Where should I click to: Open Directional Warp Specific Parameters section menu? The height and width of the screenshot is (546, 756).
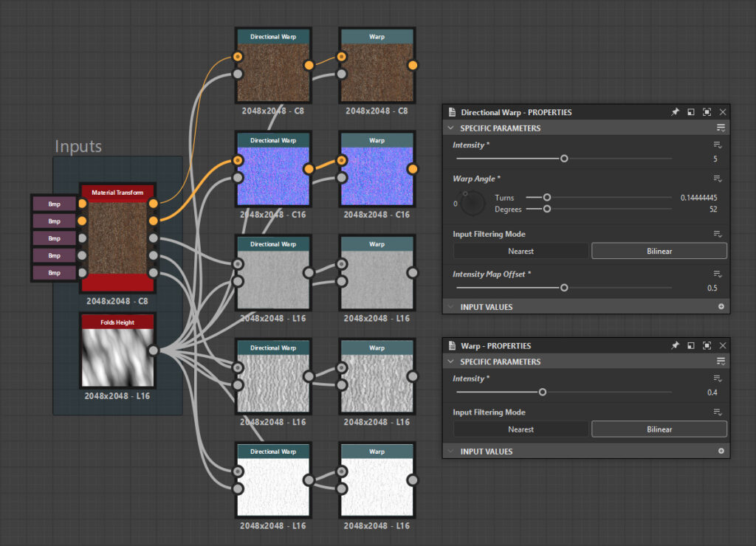(x=721, y=128)
